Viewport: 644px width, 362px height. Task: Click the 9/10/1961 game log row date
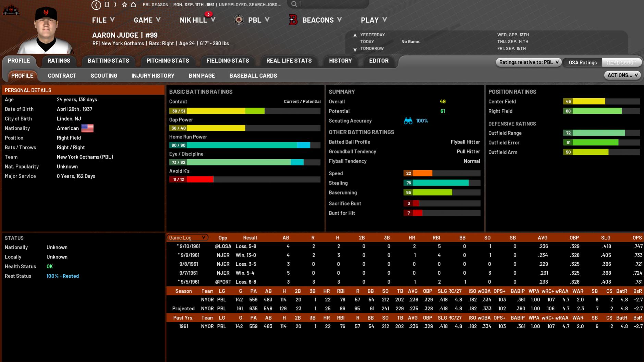click(x=190, y=246)
